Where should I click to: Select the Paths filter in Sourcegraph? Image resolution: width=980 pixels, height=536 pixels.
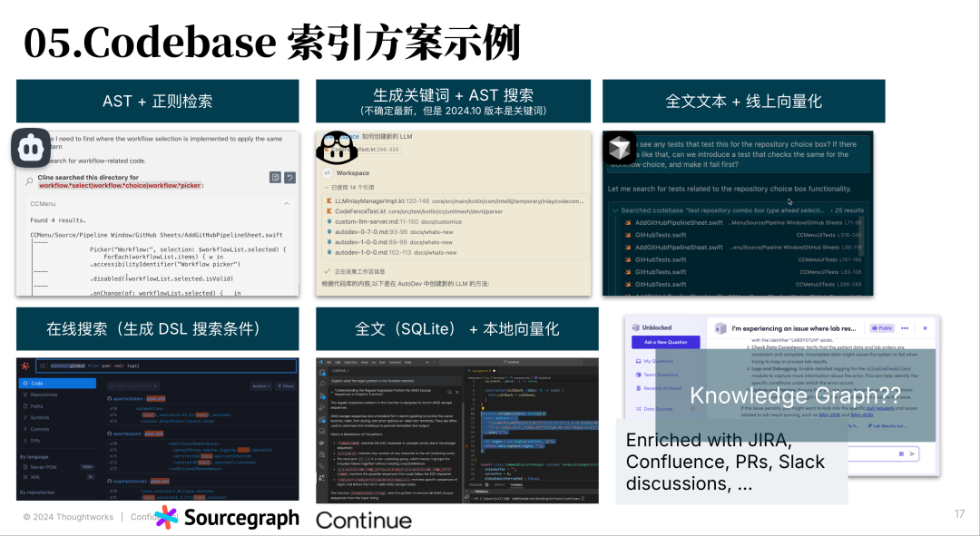point(34,406)
